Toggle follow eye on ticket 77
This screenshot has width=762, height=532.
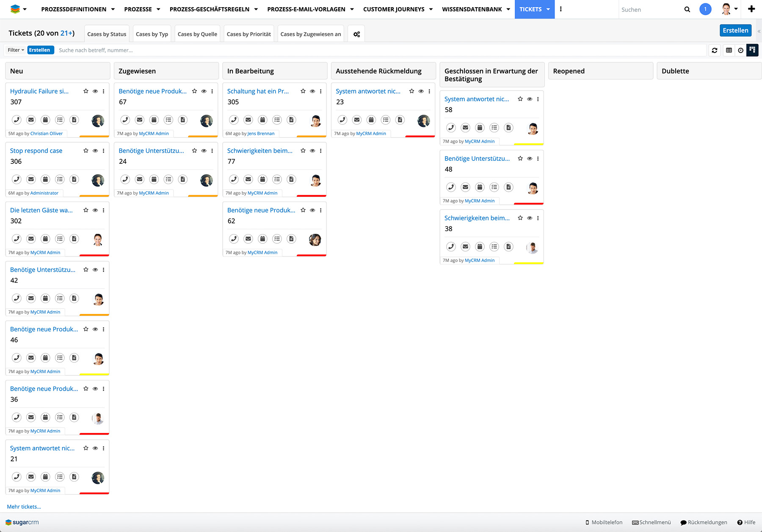pos(312,151)
